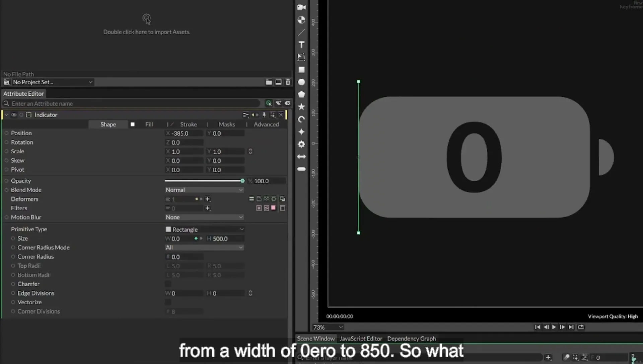Viewport: 643px width, 364px height.
Task: Collapse the Indicator layer attributes
Action: 6,115
